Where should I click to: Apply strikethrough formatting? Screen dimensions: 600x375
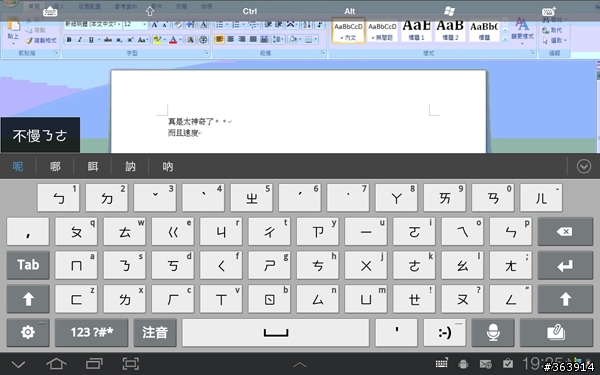(108, 40)
